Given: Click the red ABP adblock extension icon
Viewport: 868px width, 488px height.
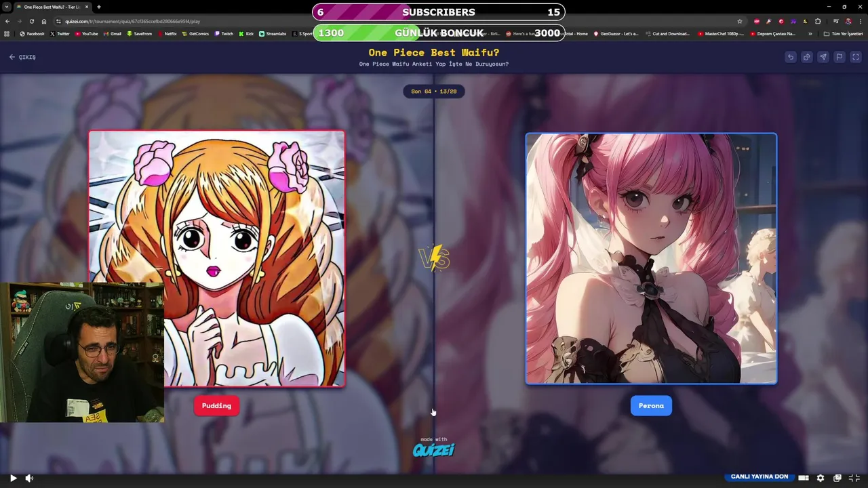Looking at the screenshot, I should (x=757, y=21).
